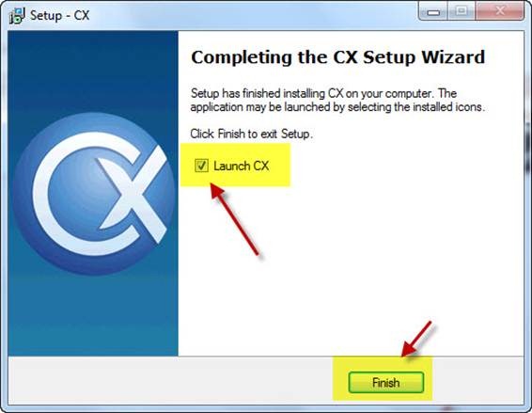Click the Finish button to exit Setup
532x413 pixels.
click(x=386, y=383)
